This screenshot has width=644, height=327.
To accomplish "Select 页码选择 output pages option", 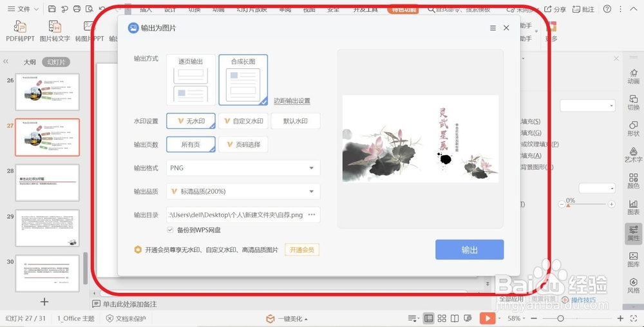I will pos(243,144).
